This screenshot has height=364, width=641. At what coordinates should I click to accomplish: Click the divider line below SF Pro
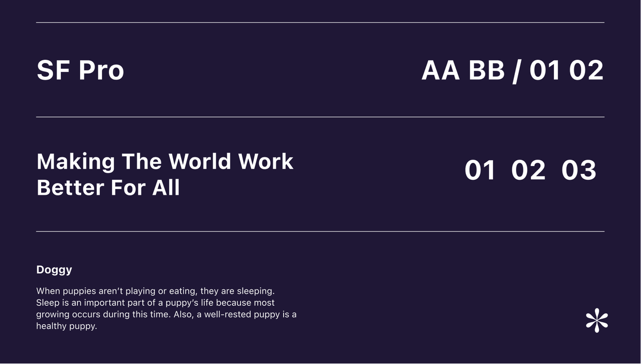tap(320, 116)
